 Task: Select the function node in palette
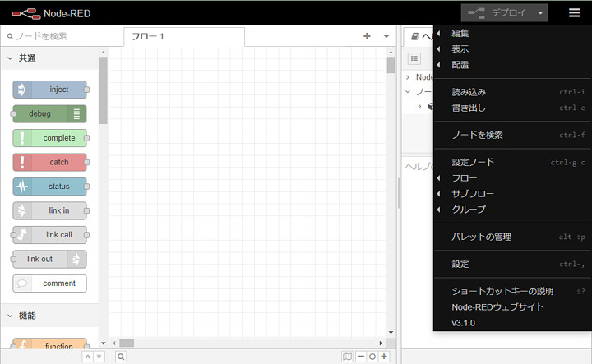tap(50, 344)
